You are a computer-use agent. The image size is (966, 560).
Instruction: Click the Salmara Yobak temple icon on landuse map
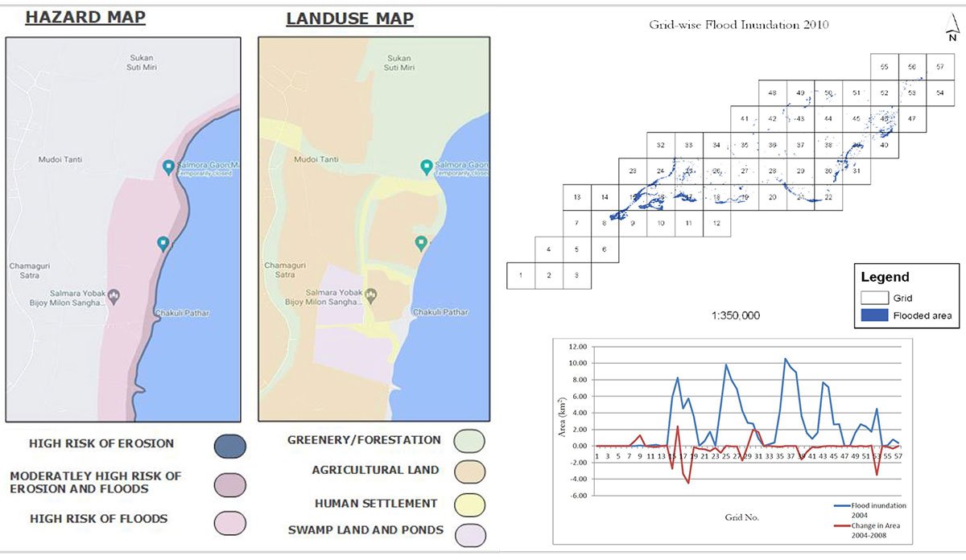pos(371,295)
